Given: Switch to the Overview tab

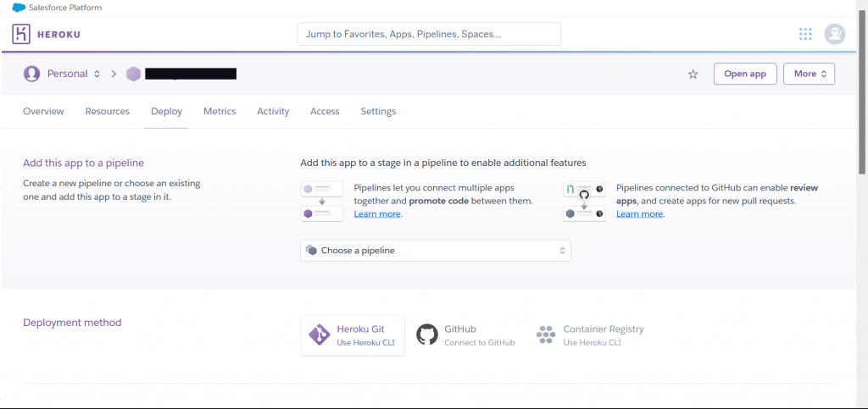Looking at the screenshot, I should click(44, 111).
